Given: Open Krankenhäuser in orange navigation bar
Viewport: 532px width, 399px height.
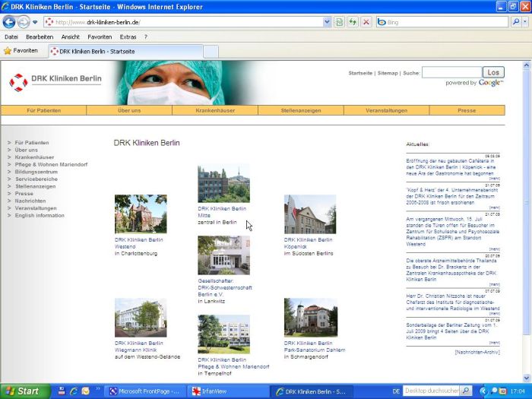Looking at the screenshot, I should 215,110.
